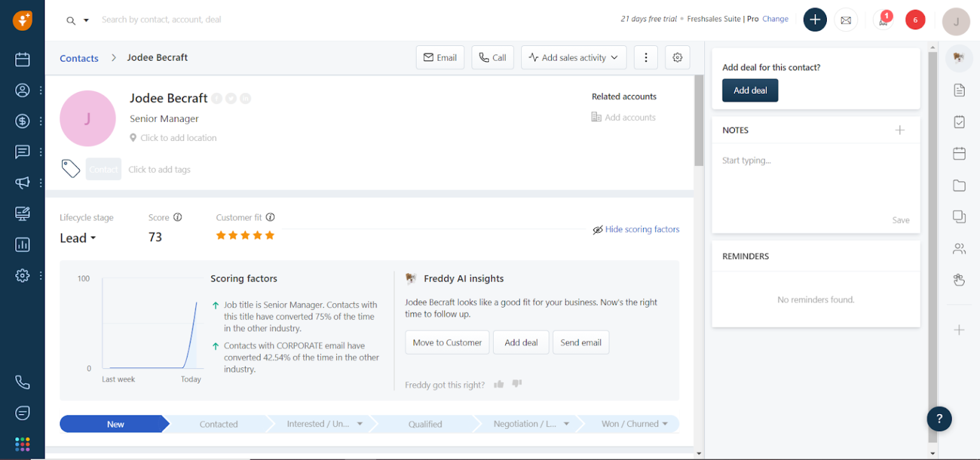Open the Contacts panel in left sidebar

point(22,90)
